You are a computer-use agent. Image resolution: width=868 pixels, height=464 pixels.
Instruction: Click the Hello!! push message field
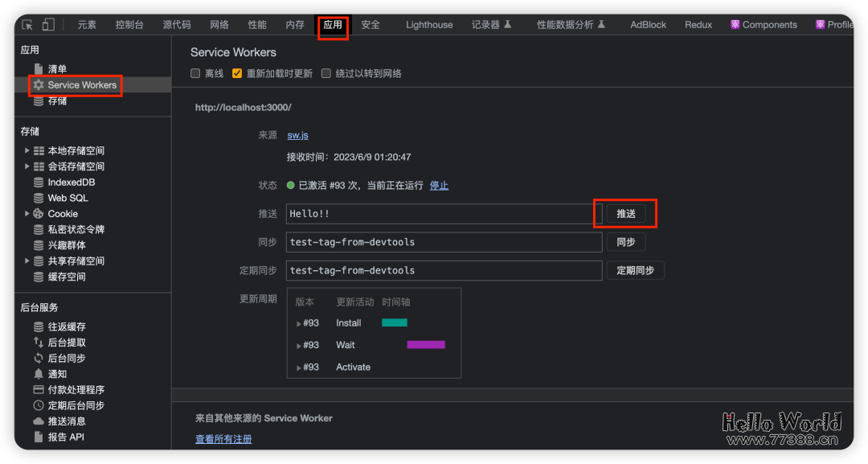(444, 213)
